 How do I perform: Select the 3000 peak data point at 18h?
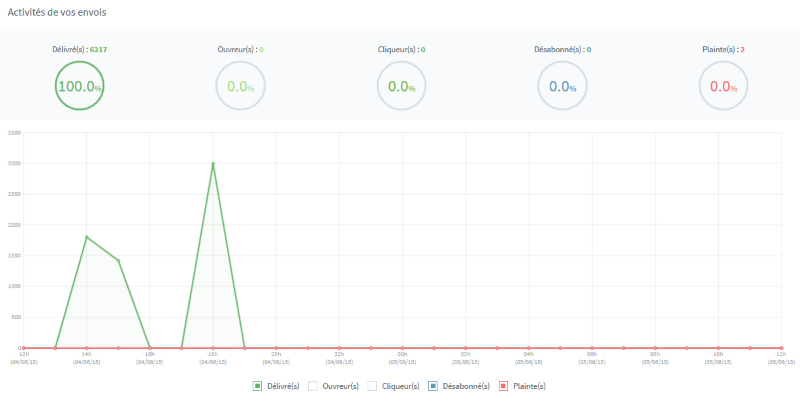coord(213,164)
